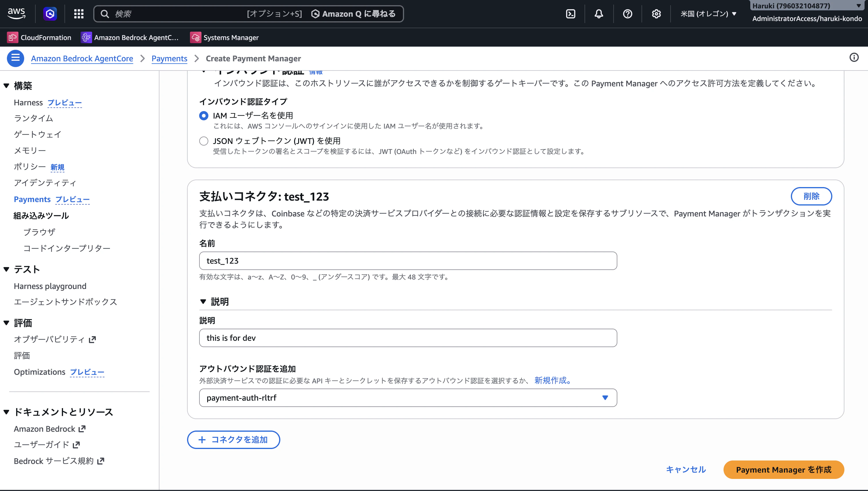Open the 評価 page under the 評価 section
Viewport: 868px width, 491px height.
click(x=22, y=355)
